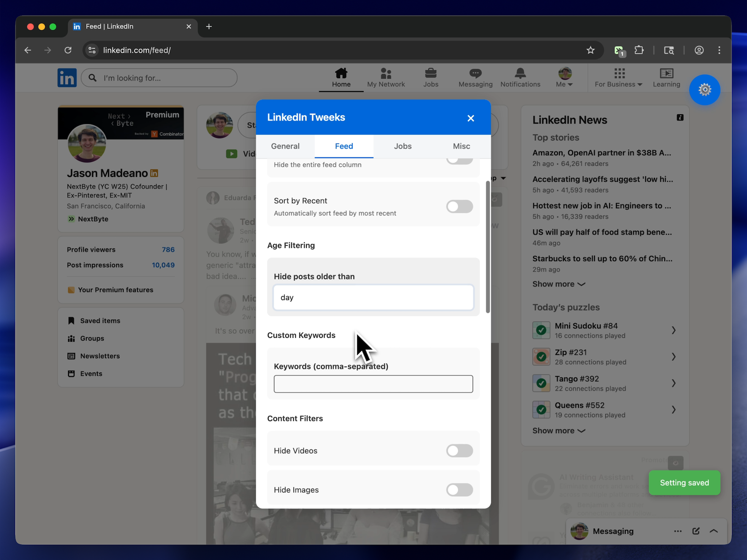Screen dimensions: 747x560
Task: Click the Keywords comma-separated input field
Action: (373, 384)
